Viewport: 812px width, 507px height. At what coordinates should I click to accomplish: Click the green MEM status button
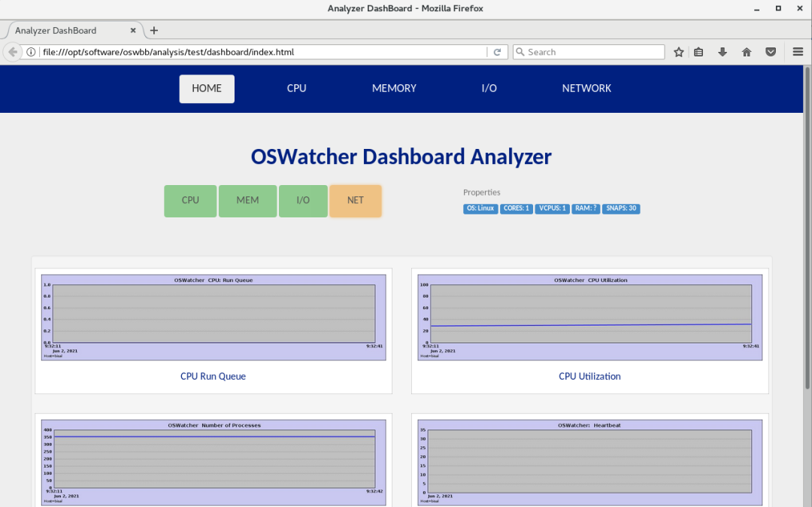pyautogui.click(x=247, y=201)
